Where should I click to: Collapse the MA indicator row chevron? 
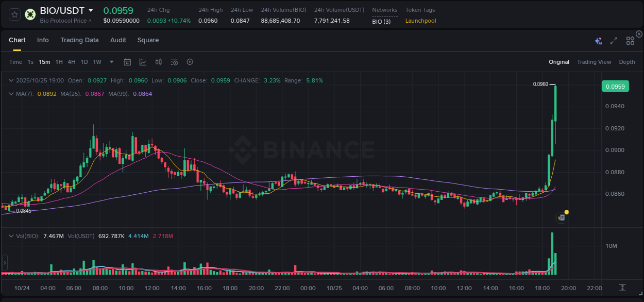click(x=11, y=94)
